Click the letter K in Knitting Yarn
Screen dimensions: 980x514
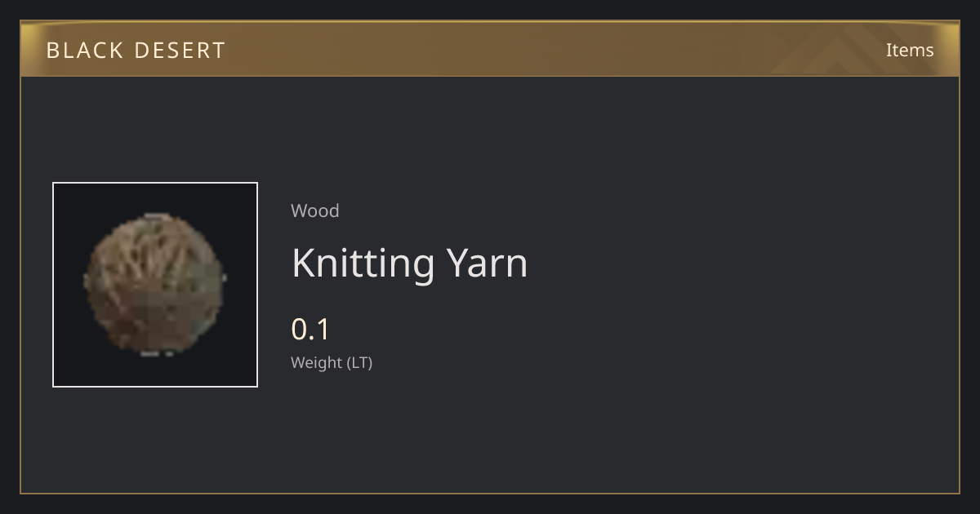(303, 263)
